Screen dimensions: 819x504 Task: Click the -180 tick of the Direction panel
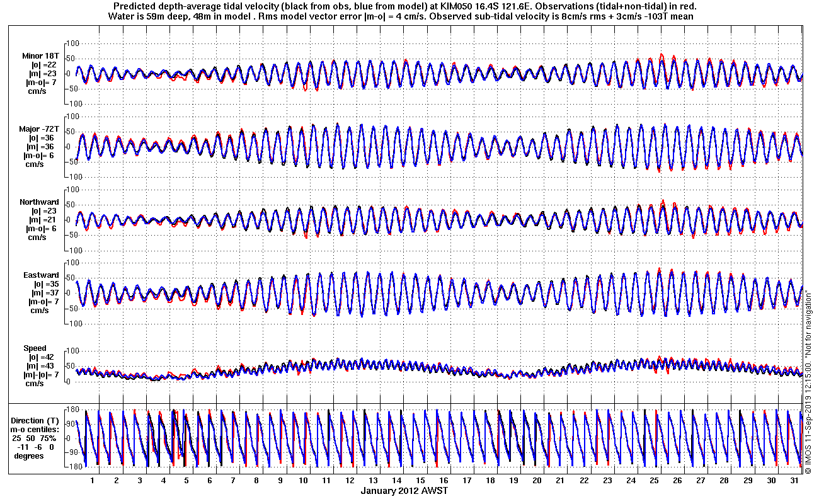(x=71, y=467)
